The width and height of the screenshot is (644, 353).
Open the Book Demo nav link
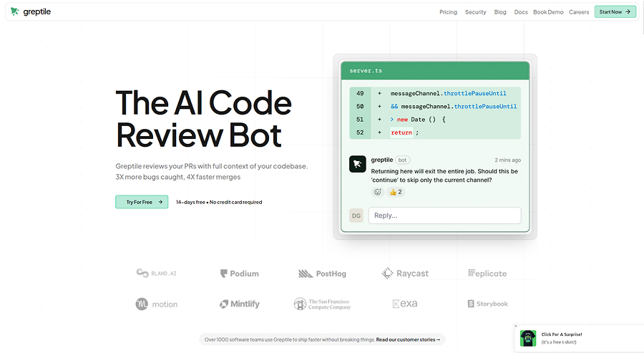pyautogui.click(x=548, y=12)
